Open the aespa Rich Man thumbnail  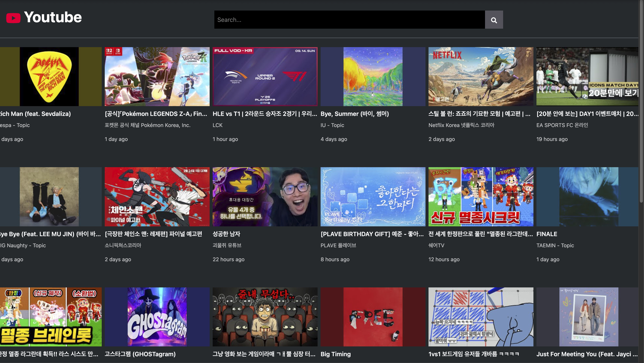point(49,77)
